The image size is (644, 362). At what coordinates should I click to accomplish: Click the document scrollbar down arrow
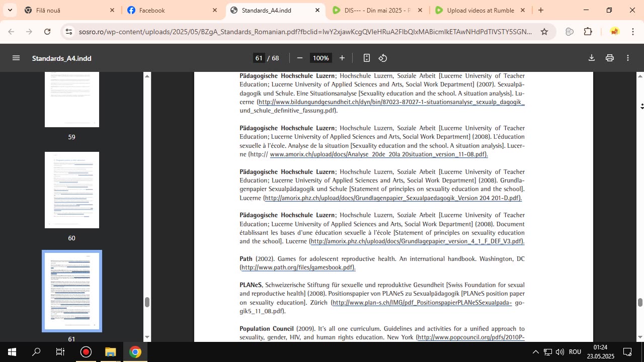[640, 337]
